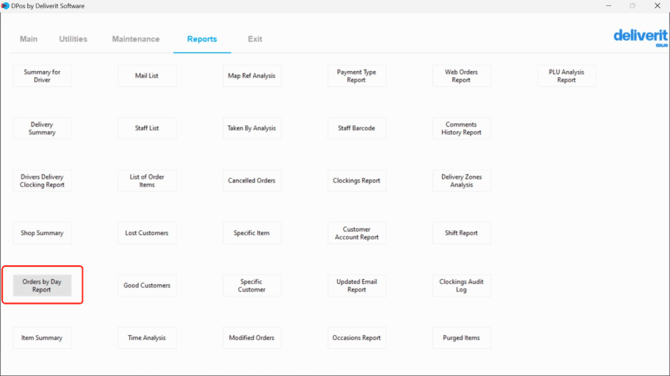Click the DPos app icon in title bar
Viewport: 670px width, 376px height.
coord(5,6)
